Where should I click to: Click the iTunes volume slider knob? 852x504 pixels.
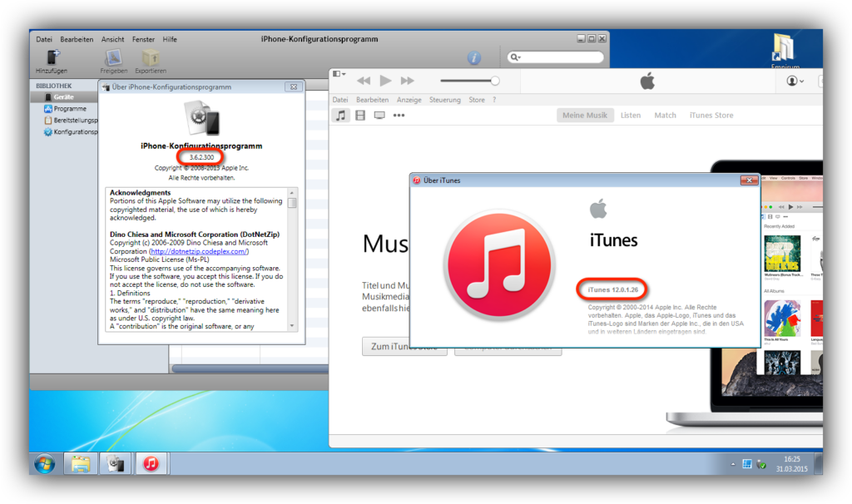495,81
